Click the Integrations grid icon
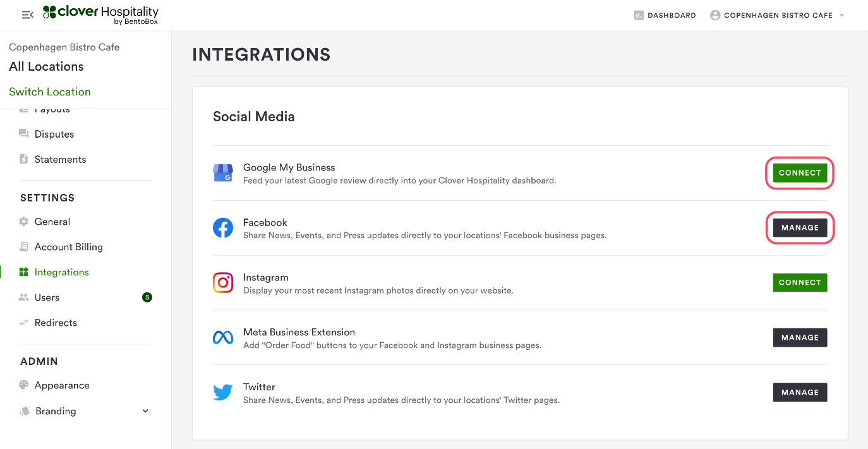The height and width of the screenshot is (449, 868). (x=24, y=272)
